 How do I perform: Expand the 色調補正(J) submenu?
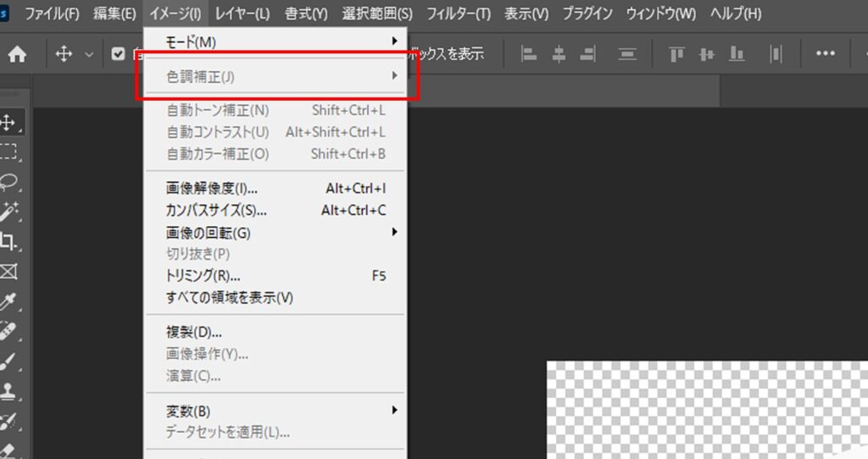[275, 76]
